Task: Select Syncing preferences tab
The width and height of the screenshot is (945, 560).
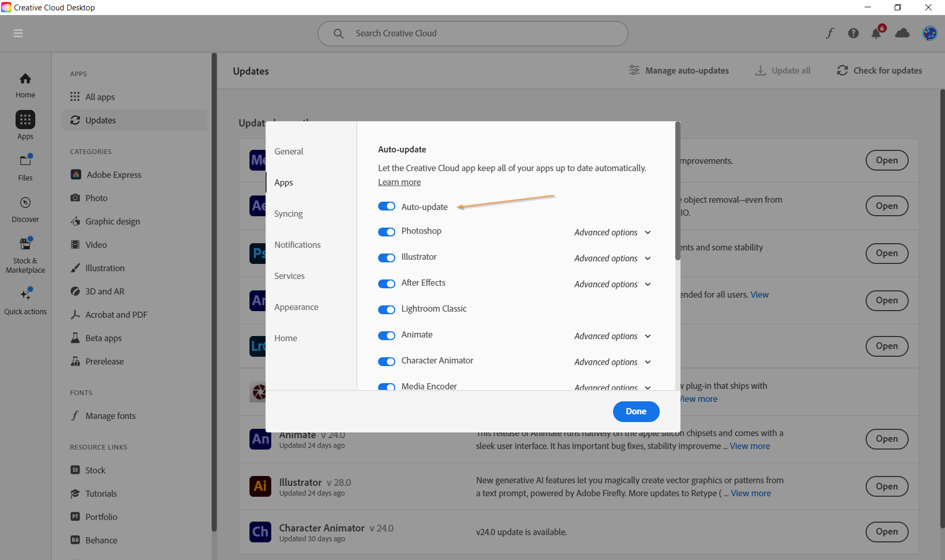Action: [288, 214]
